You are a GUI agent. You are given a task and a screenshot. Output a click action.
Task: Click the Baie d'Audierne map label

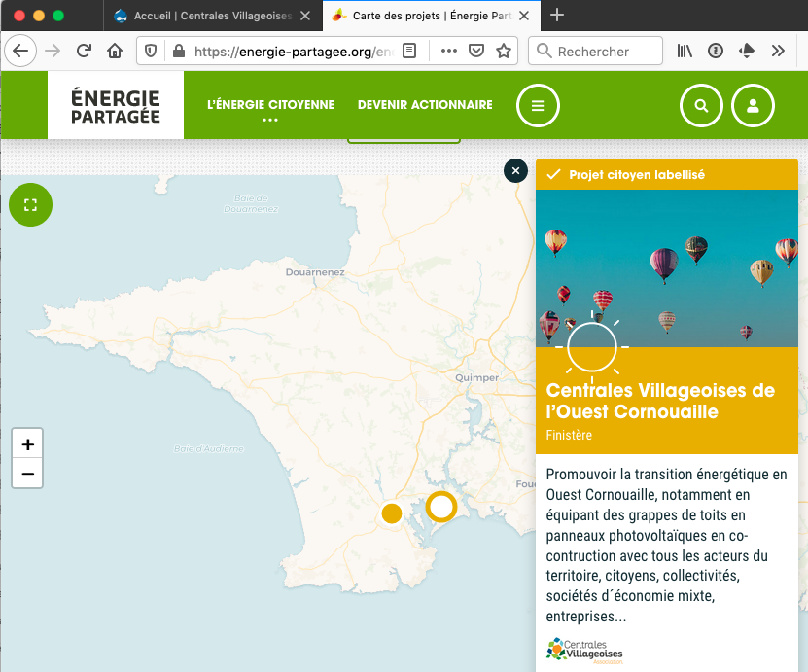(x=209, y=449)
